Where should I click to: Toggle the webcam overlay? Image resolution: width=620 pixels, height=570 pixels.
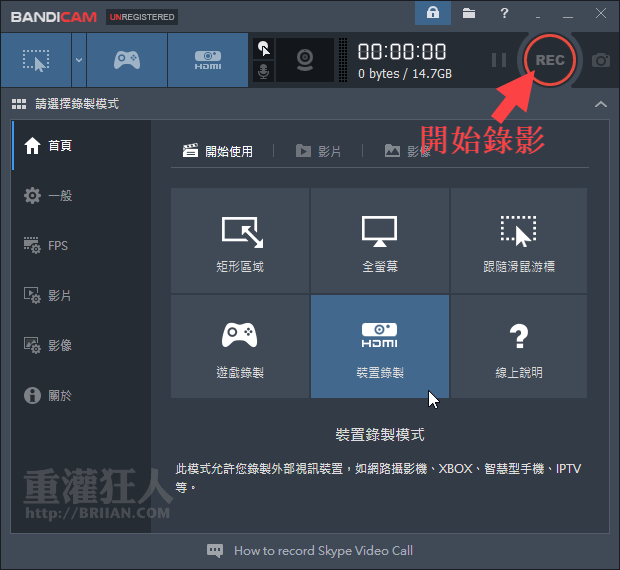pyautogui.click(x=305, y=60)
